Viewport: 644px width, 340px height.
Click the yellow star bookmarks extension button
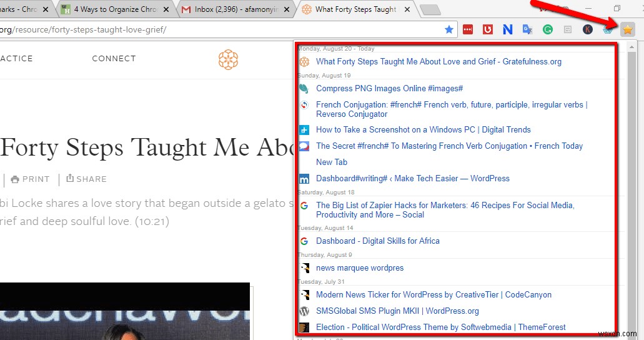point(627,29)
